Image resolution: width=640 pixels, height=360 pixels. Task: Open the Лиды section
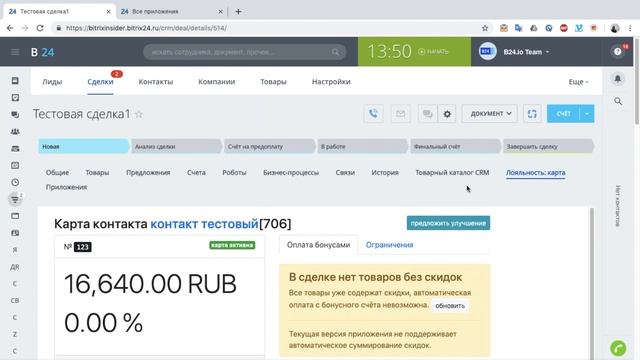52,82
